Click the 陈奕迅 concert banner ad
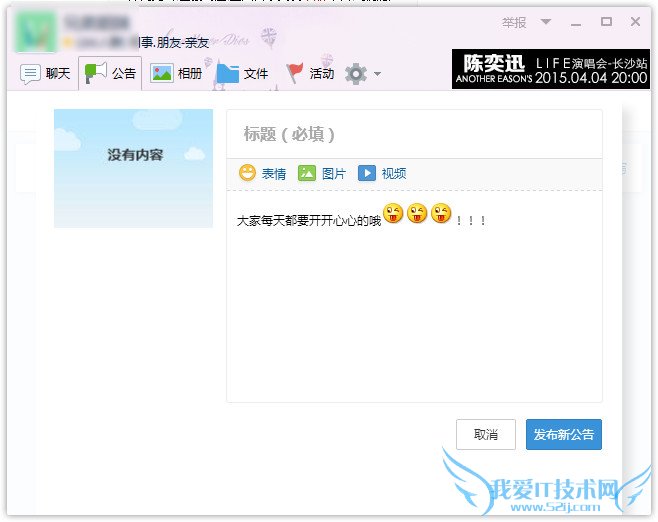 coord(551,69)
